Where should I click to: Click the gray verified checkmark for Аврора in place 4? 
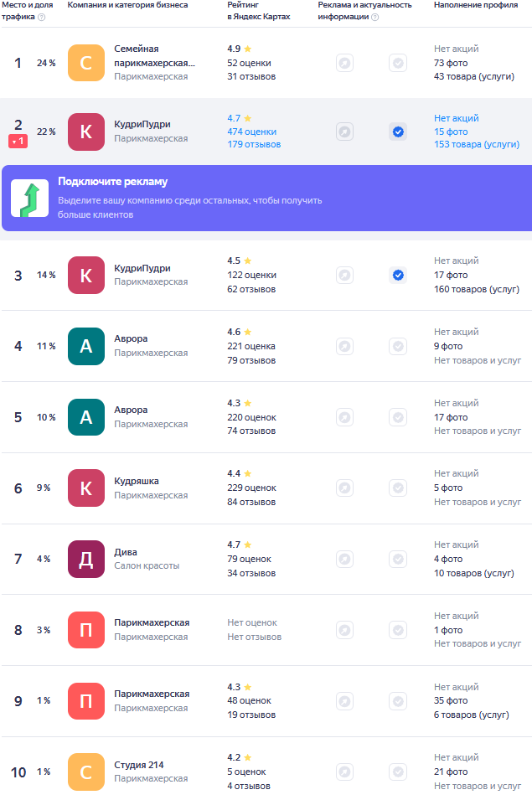[x=398, y=347]
